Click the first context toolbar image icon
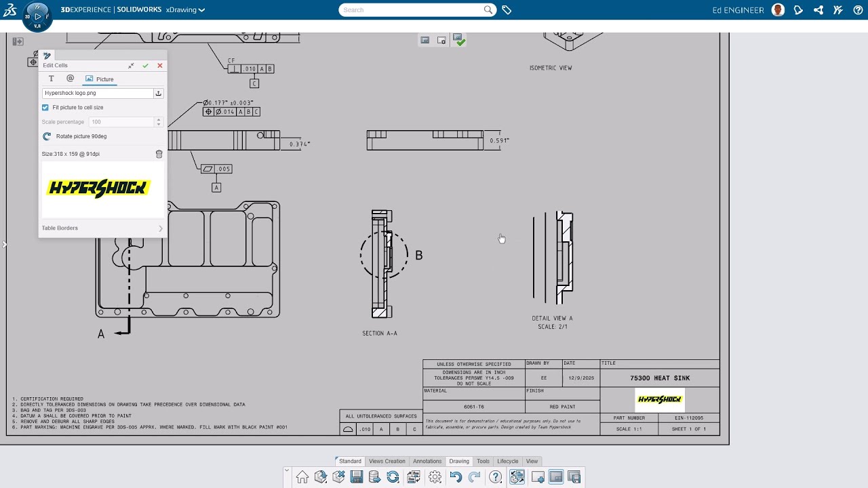 (x=425, y=41)
